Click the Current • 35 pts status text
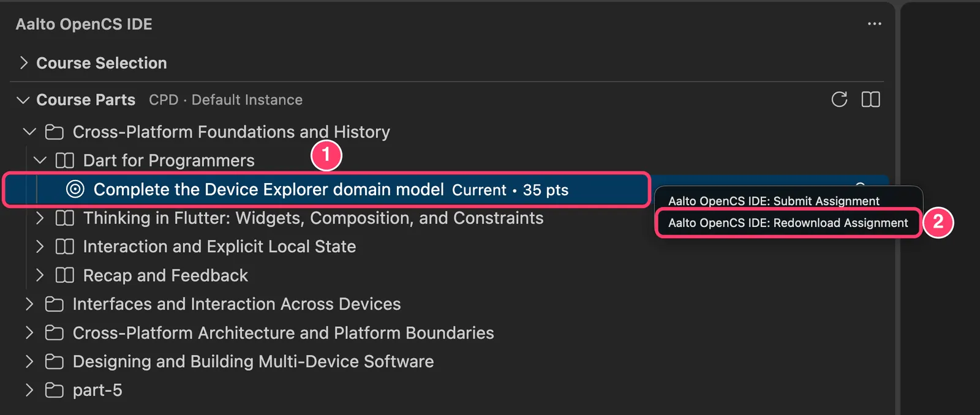This screenshot has width=980, height=415. tap(510, 190)
